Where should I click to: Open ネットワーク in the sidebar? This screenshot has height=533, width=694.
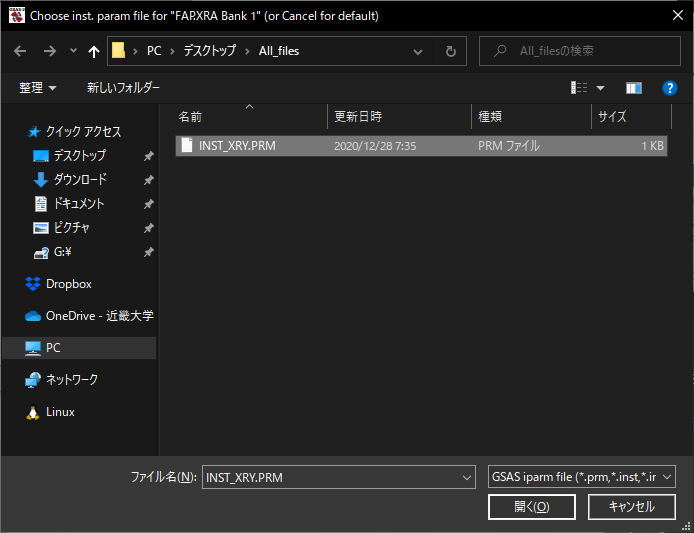[x=72, y=380]
